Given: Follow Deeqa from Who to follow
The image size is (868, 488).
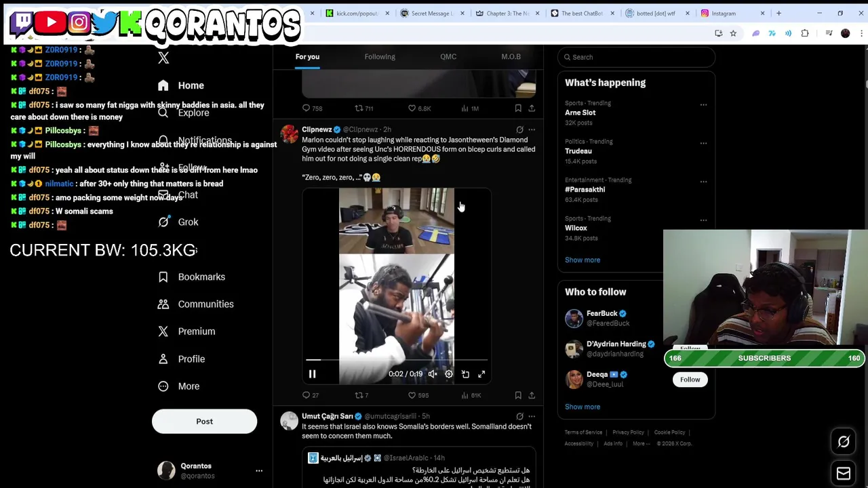Looking at the screenshot, I should 690,380.
